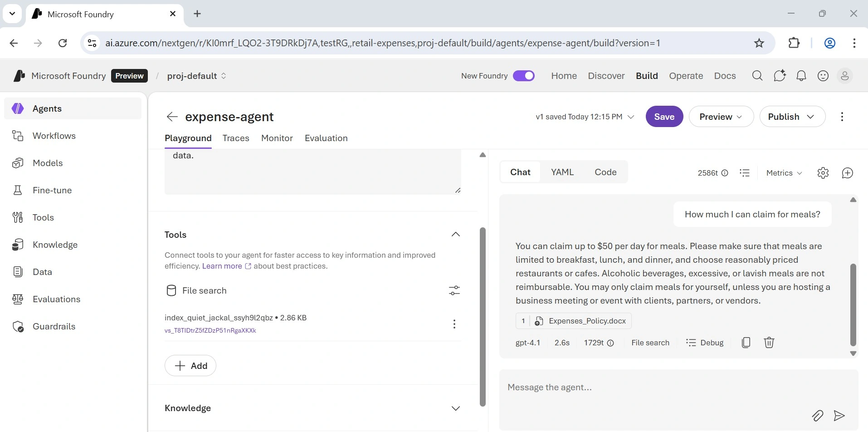Click the list view icon beside Metrics

[745, 173]
